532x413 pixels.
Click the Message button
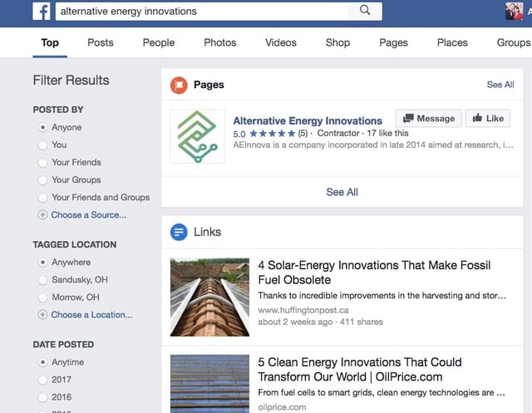427,119
